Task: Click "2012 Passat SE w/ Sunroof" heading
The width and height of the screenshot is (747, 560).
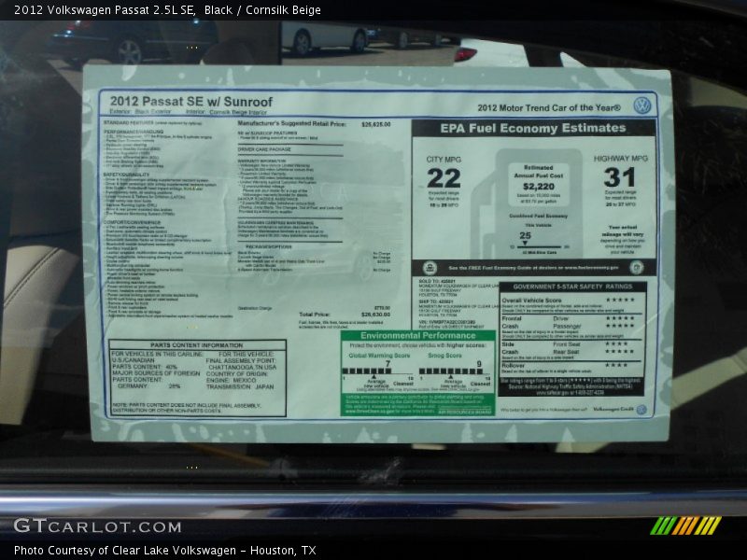Action: point(191,102)
